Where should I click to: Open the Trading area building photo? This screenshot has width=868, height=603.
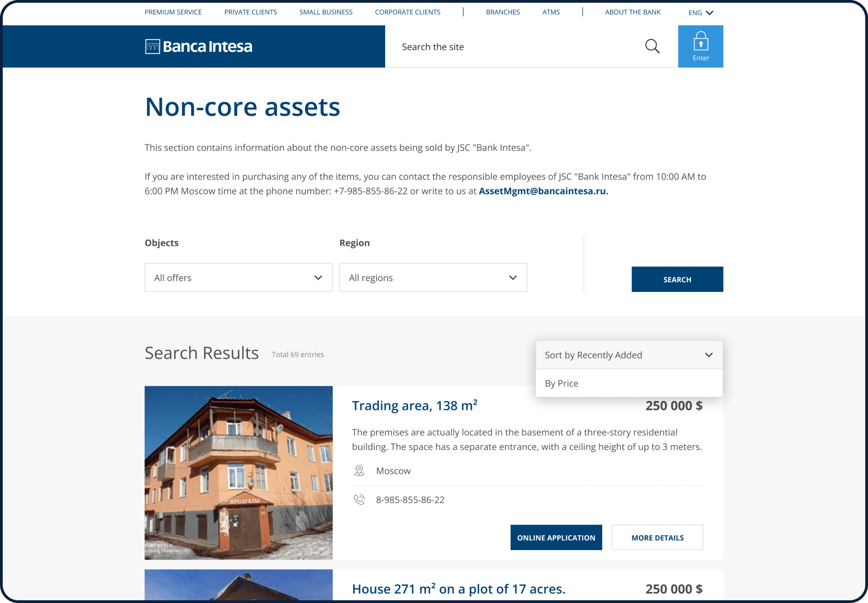(x=238, y=473)
